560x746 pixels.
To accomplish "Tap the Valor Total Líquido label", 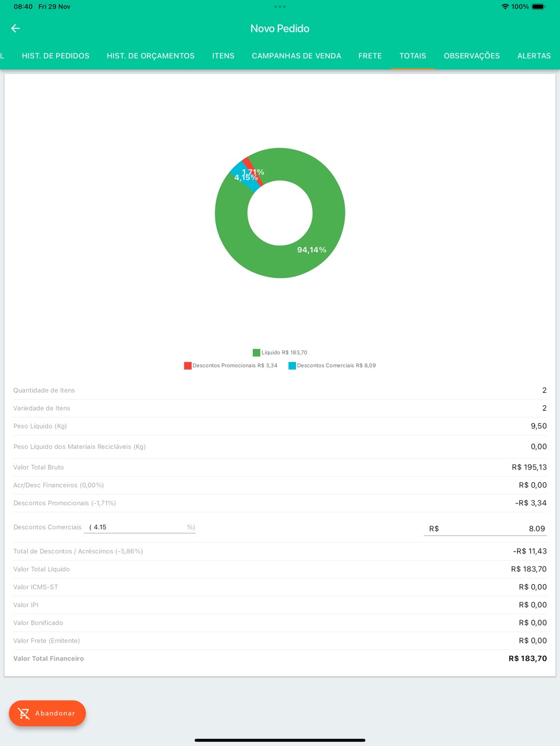I will (42, 569).
